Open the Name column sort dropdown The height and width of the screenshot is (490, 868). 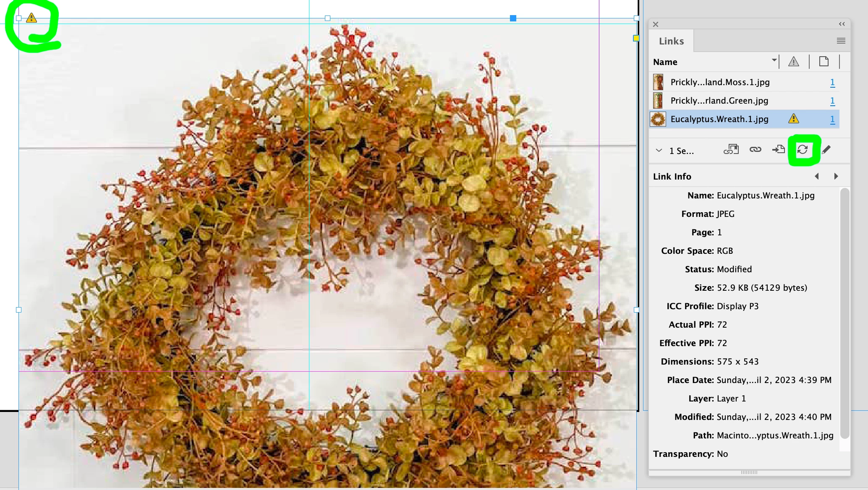click(x=774, y=60)
